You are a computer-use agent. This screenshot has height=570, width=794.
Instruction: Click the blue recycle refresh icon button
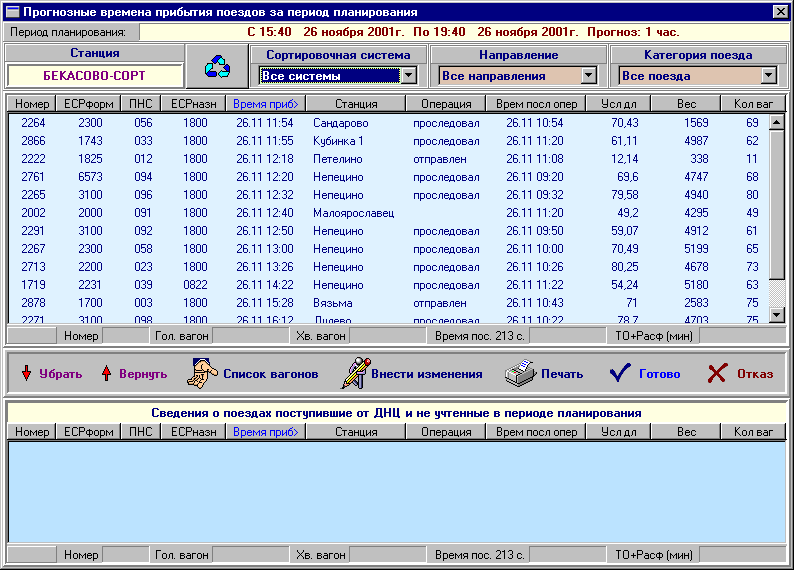click(x=217, y=66)
